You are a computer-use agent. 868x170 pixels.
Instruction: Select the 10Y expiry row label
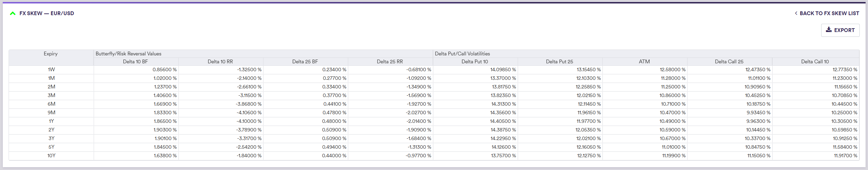point(51,156)
